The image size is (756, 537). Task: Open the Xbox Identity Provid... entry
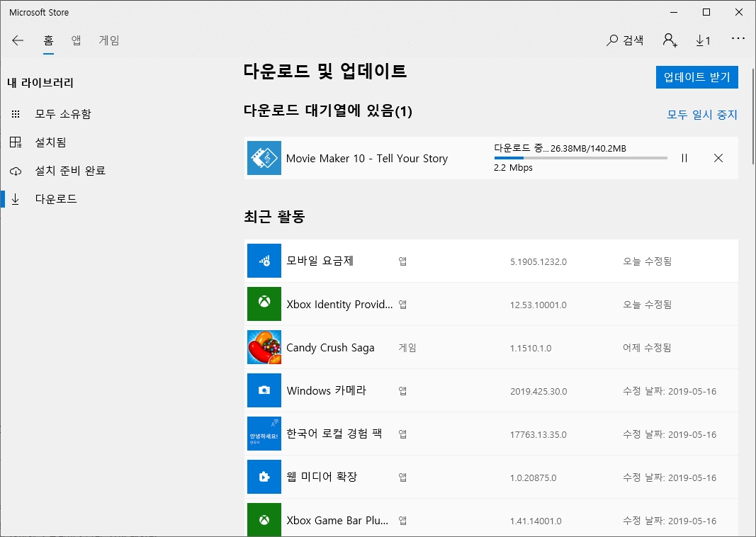click(x=491, y=304)
